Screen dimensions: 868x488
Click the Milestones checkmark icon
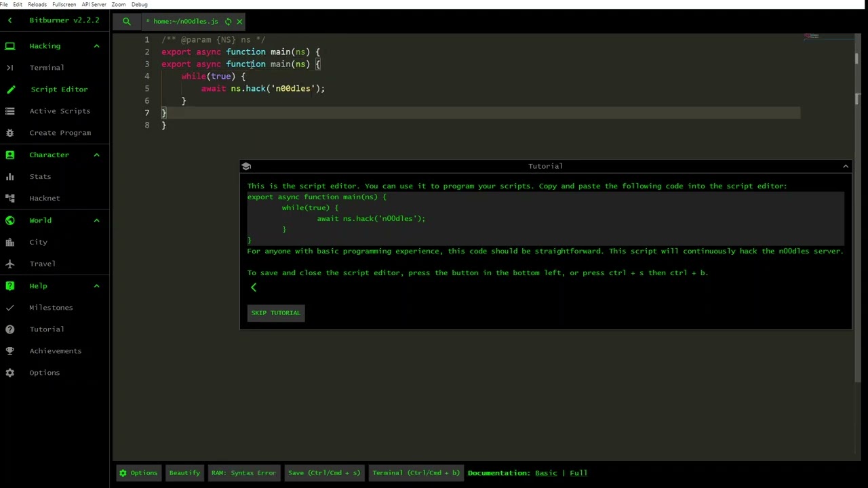point(10,308)
